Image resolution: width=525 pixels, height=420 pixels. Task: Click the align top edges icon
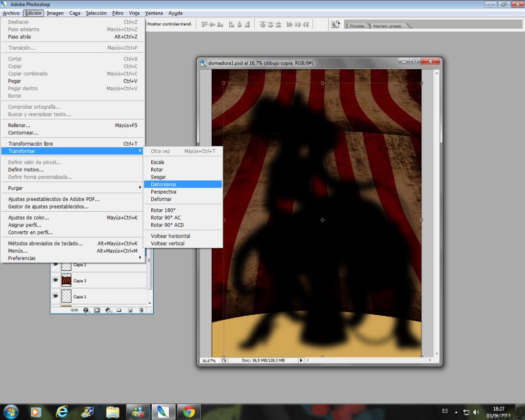pyautogui.click(x=204, y=25)
